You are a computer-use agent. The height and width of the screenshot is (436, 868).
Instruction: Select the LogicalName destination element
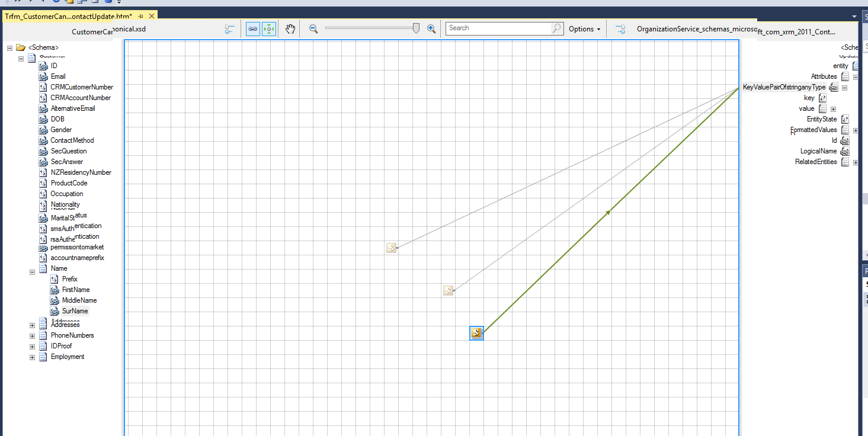click(x=819, y=151)
